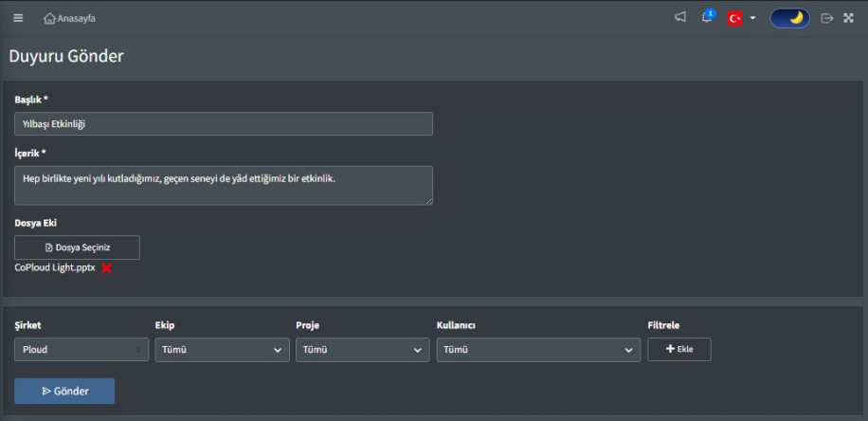Screen dimensions: 868x421
Task: Click into the Başlık input field
Action: pos(224,124)
